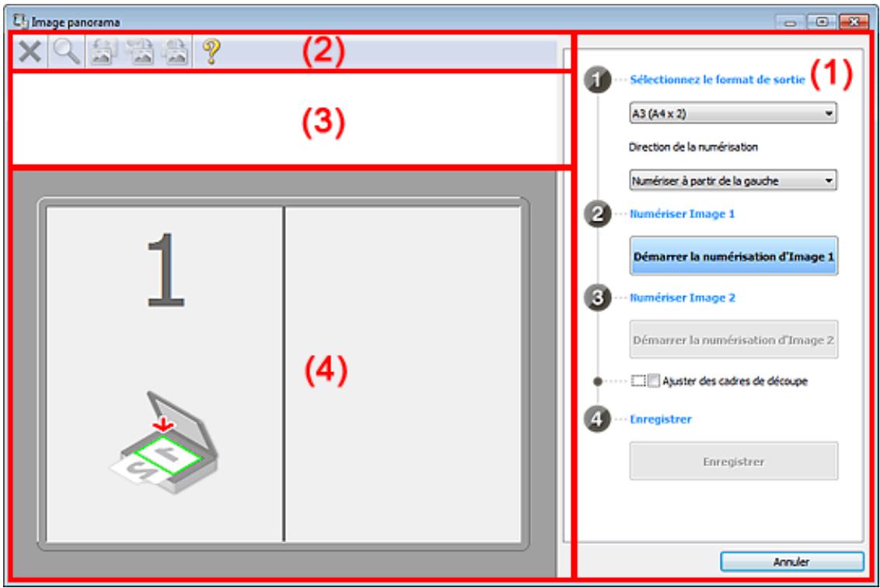Click Démarrer la numérisation d'Image 1

734,256
